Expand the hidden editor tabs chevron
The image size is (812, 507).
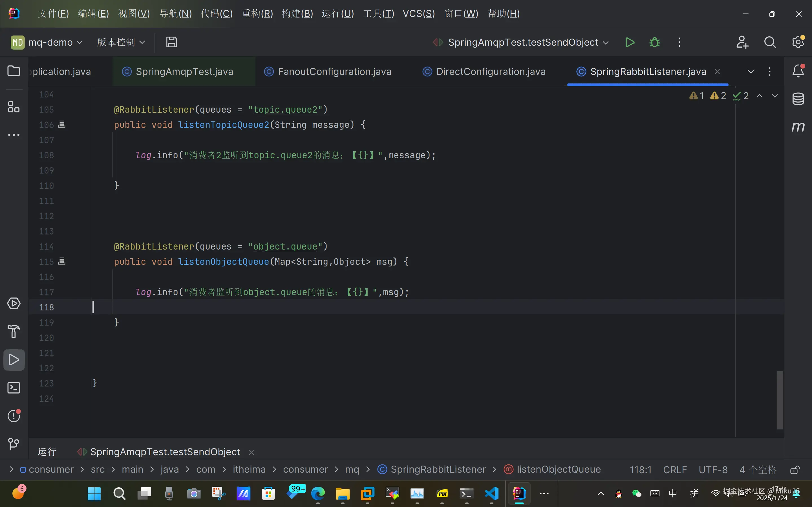pyautogui.click(x=751, y=72)
